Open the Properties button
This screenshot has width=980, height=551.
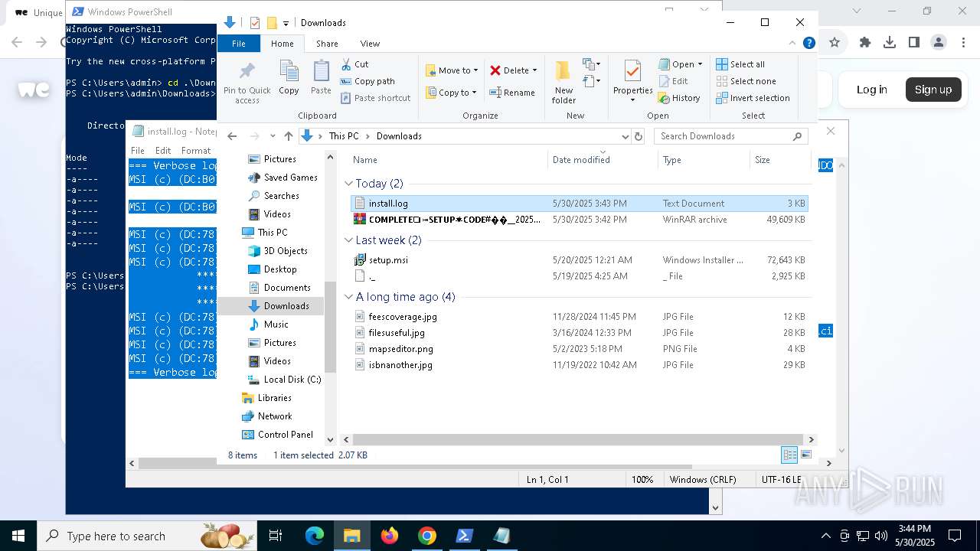coord(632,83)
